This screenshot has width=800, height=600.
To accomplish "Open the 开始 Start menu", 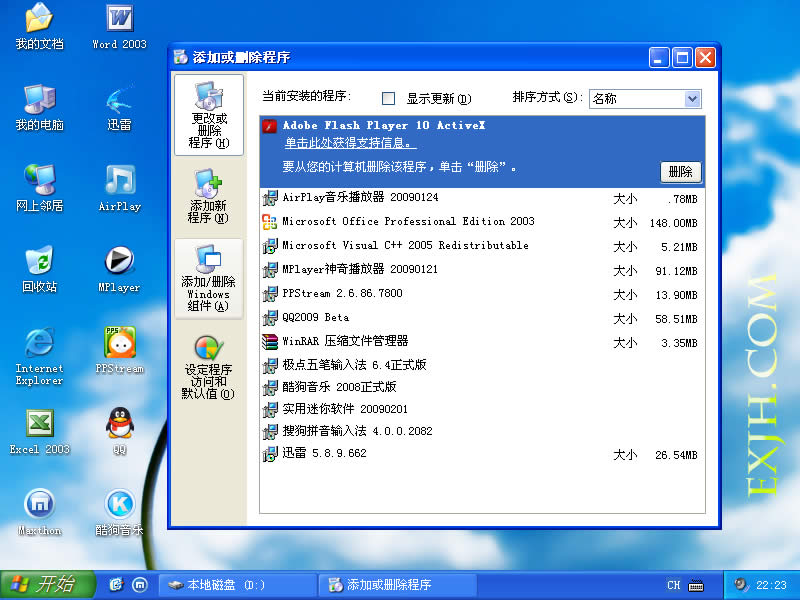I will 48,585.
